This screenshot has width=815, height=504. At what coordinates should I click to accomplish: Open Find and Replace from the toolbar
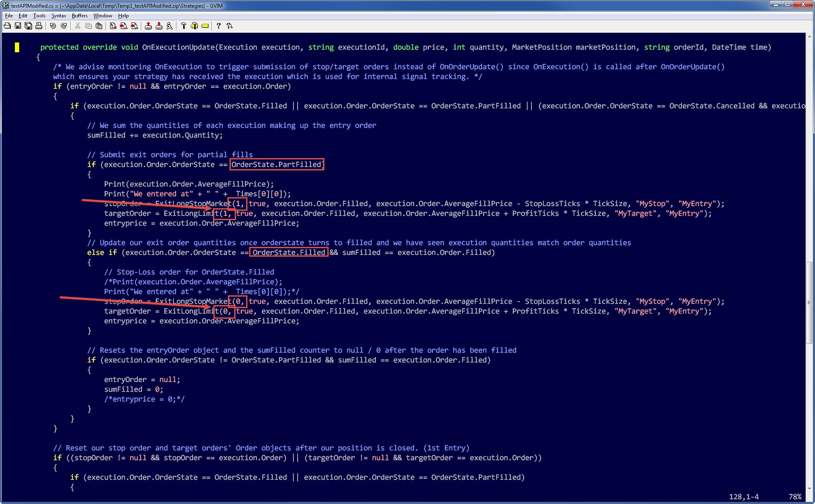point(113,26)
